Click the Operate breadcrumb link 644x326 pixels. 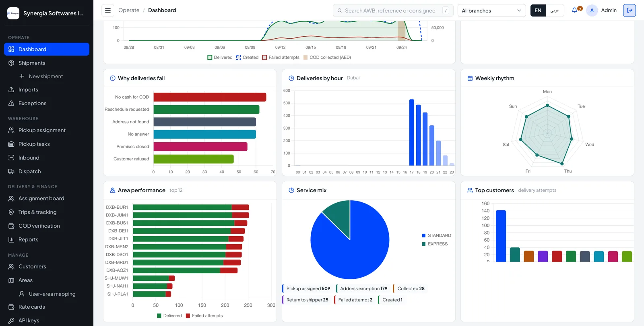[129, 10]
